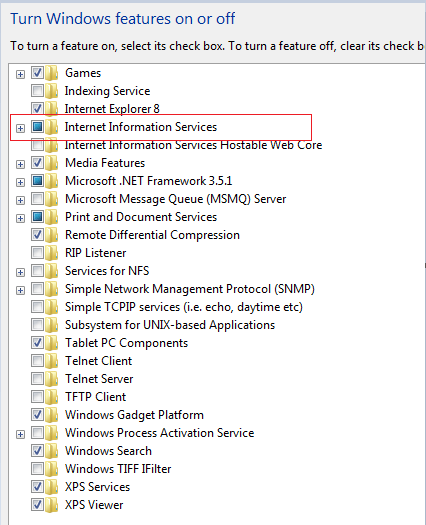Viewport: 426px width, 525px height.
Task: Expand Internet Information Services node
Action: tap(20, 128)
